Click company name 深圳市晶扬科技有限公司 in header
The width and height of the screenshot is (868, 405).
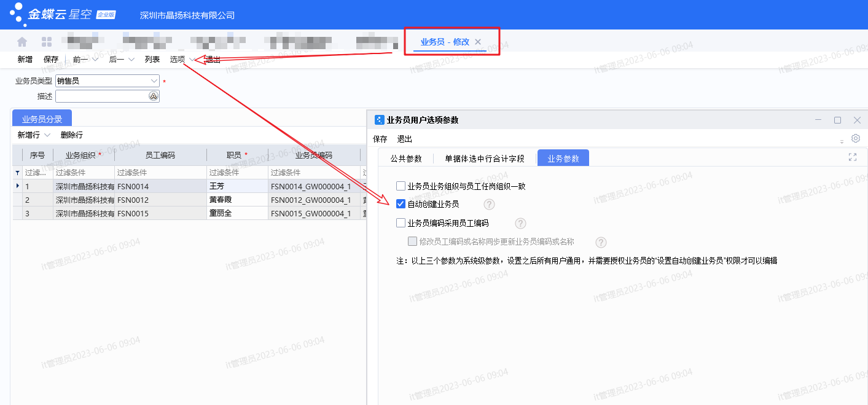click(x=187, y=15)
